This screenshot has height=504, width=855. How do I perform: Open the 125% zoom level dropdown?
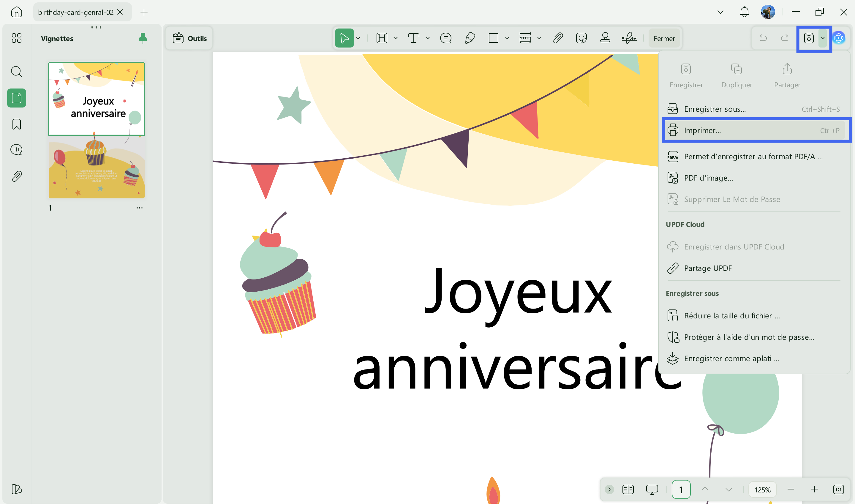coord(762,490)
